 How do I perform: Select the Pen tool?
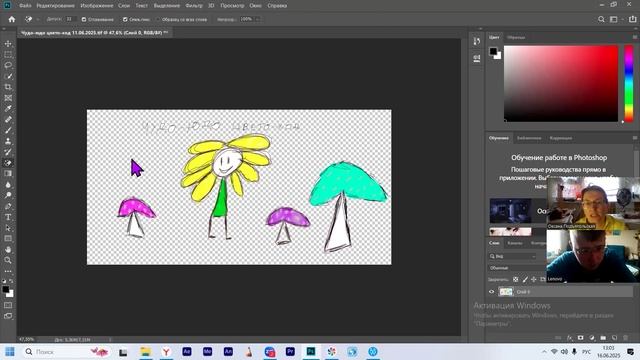[x=8, y=206]
